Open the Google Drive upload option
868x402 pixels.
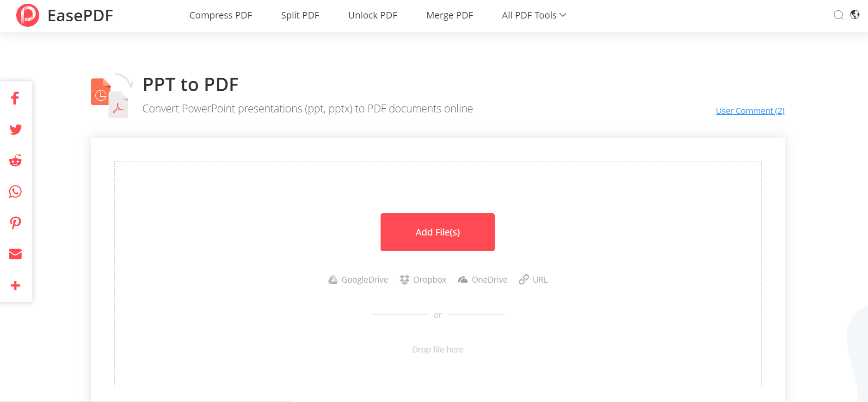[357, 279]
